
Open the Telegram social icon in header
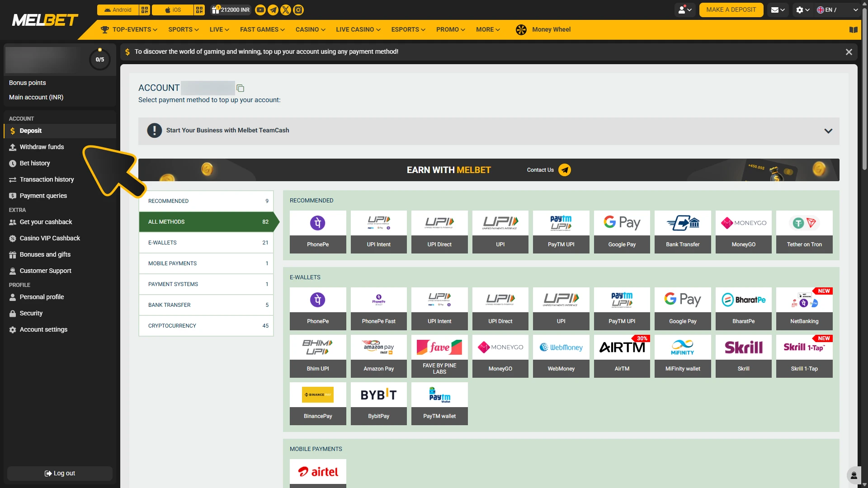coord(273,10)
